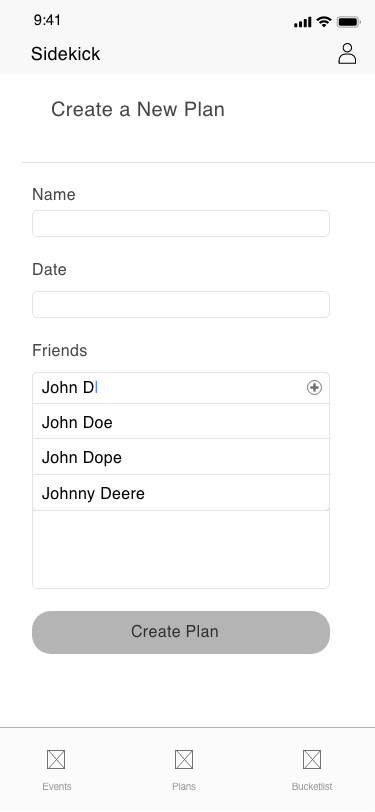Switch to the Bucketlist tab label
Screen dimensions: 375x812
pos(312,786)
